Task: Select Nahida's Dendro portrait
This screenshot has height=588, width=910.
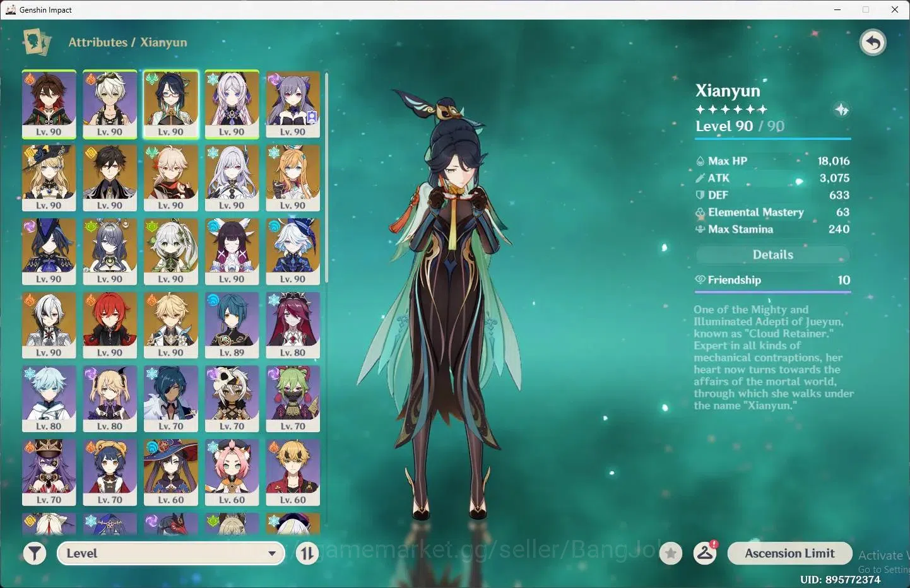Action: click(x=171, y=252)
